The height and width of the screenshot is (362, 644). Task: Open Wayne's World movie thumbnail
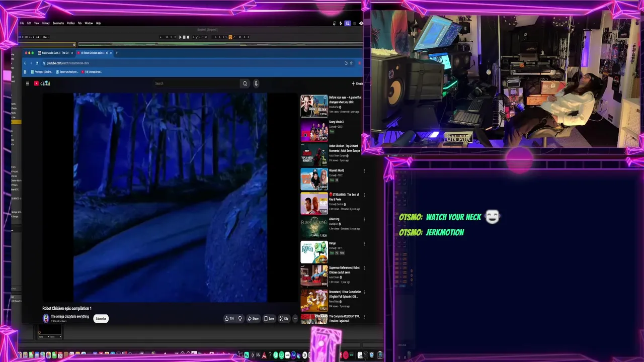coord(314,179)
